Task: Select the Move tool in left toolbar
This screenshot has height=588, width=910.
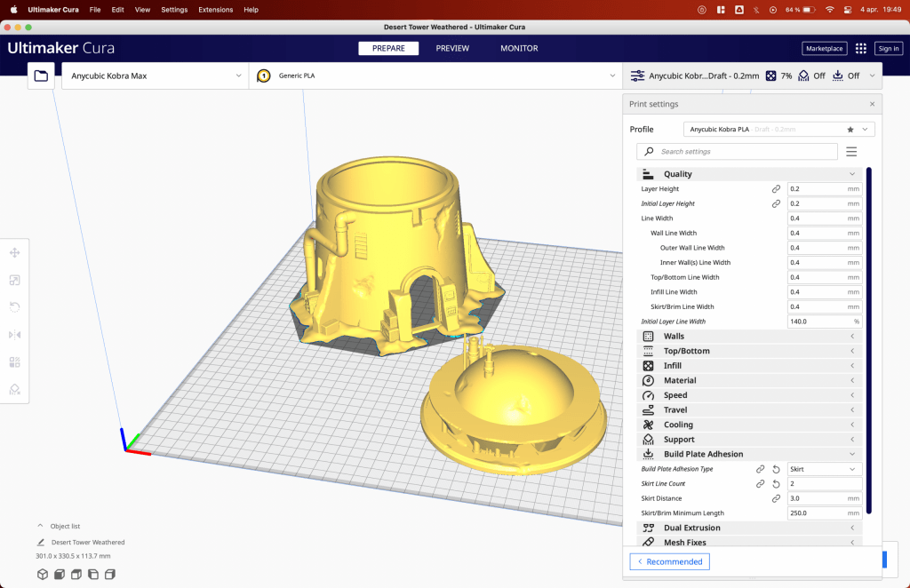Action: [15, 252]
